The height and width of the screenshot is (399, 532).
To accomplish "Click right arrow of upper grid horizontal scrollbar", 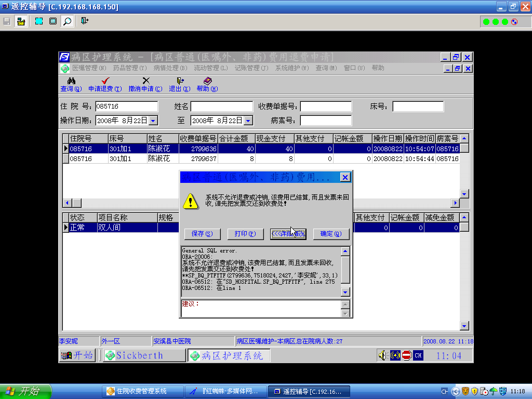I will click(455, 203).
